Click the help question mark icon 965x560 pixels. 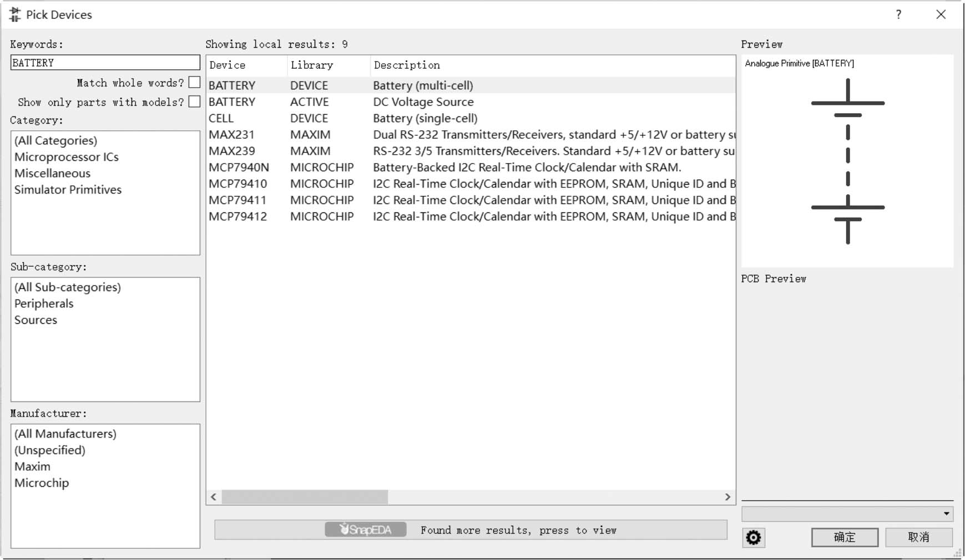pos(898,14)
